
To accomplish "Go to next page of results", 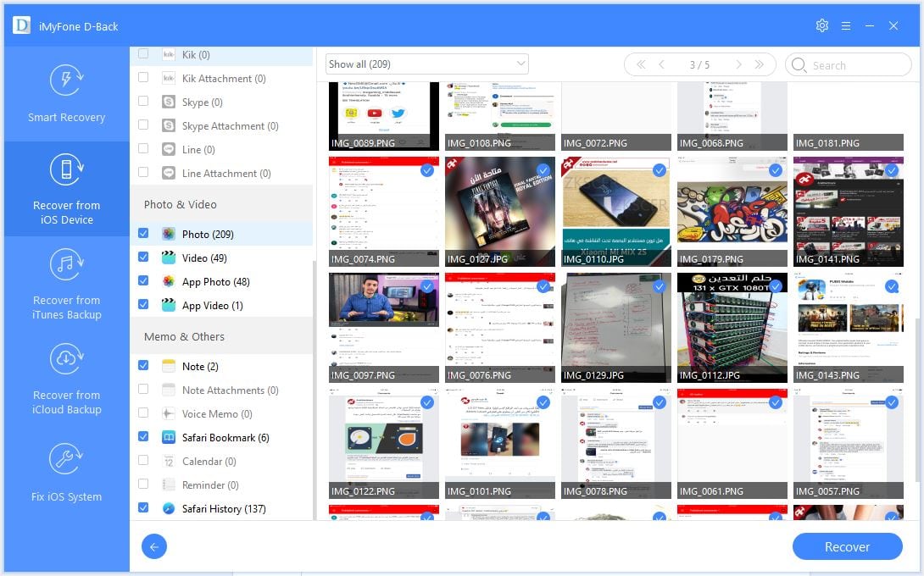I will (x=738, y=64).
